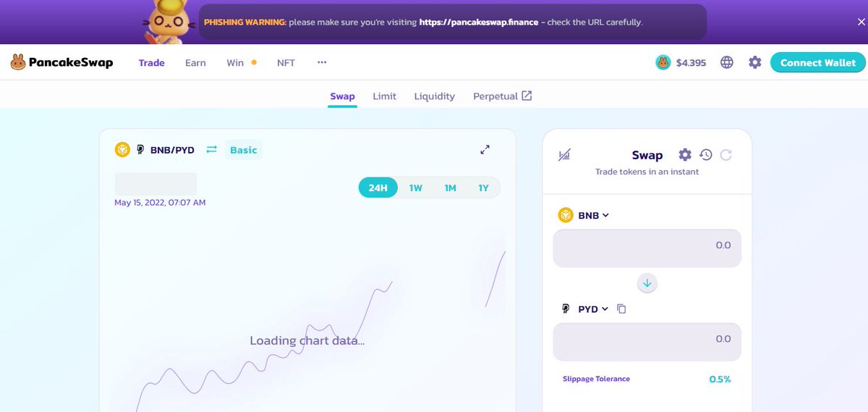This screenshot has width=868, height=412.
Task: Click the PYD amount input field
Action: [x=647, y=342]
